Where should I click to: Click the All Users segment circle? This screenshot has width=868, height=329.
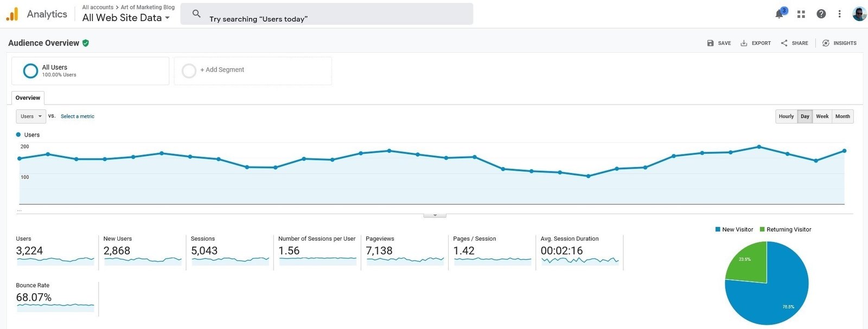point(30,70)
